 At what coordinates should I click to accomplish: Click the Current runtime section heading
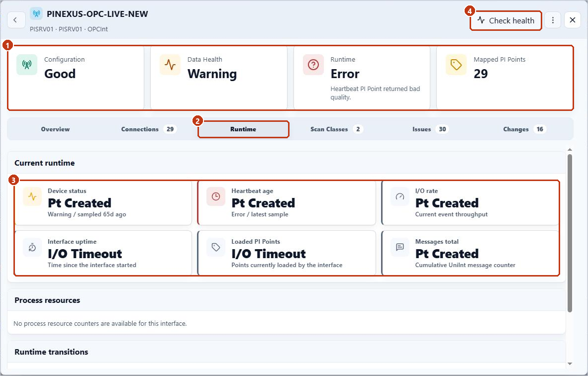coord(45,163)
